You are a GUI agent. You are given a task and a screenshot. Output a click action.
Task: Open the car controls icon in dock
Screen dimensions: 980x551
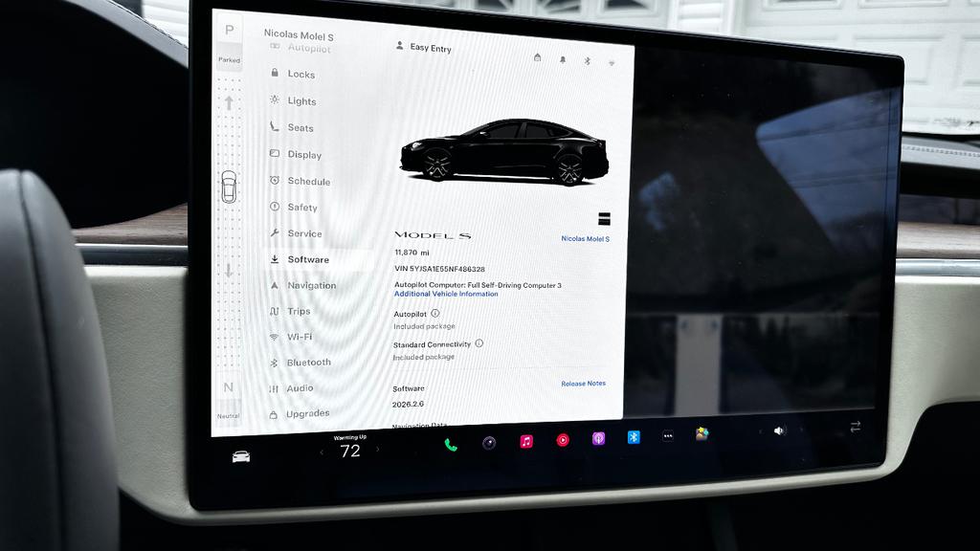tap(241, 456)
